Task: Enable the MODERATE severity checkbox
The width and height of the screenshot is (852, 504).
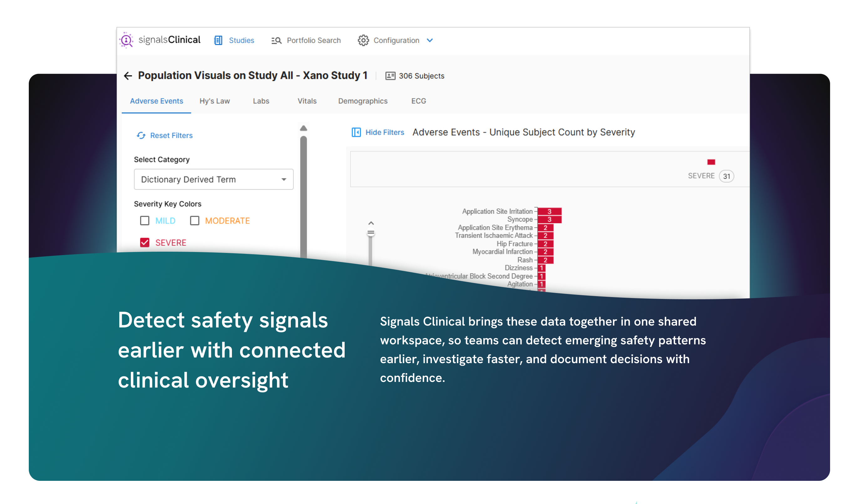Action: click(x=195, y=220)
